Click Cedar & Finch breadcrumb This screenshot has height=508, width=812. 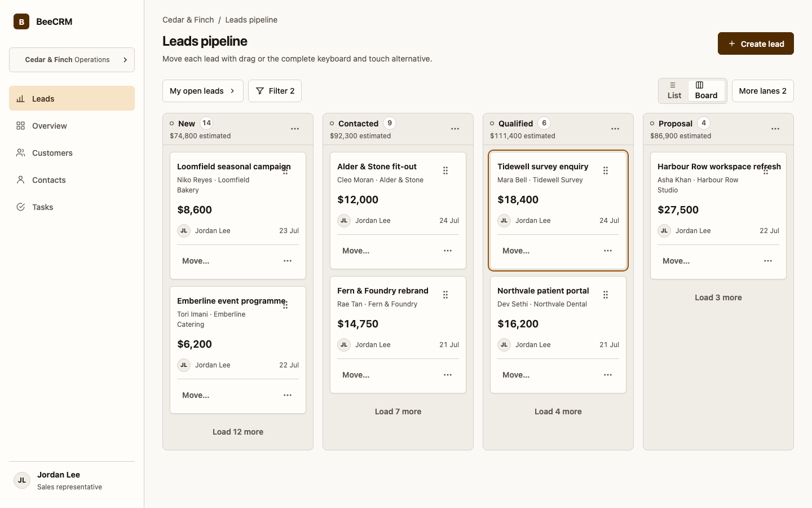click(188, 20)
